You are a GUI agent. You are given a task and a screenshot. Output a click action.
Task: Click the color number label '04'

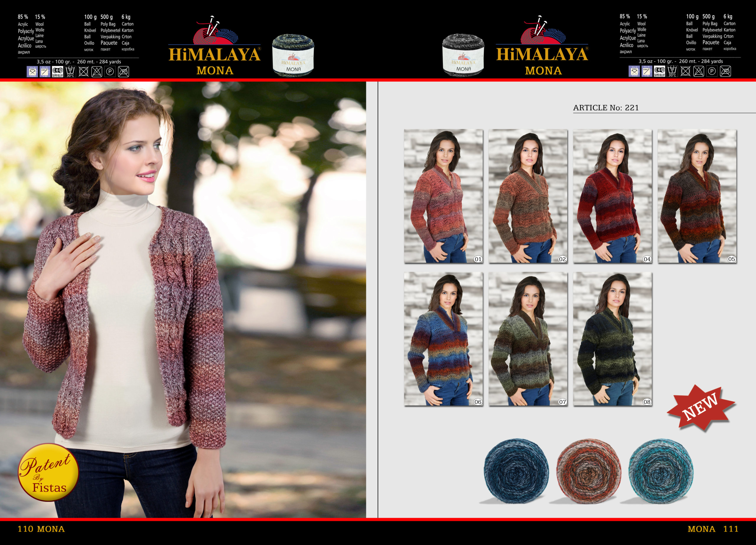[x=647, y=259]
